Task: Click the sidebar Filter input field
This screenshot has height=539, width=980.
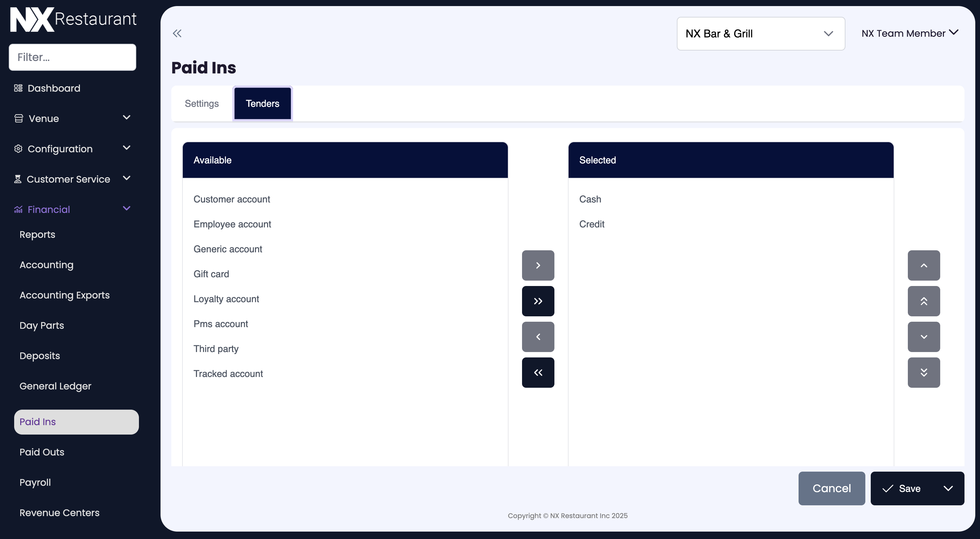Action: coord(72,57)
